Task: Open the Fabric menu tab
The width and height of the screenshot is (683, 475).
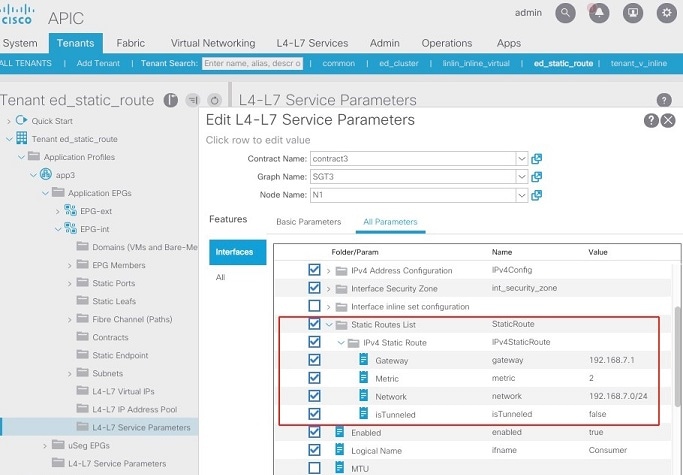Action: (x=131, y=43)
